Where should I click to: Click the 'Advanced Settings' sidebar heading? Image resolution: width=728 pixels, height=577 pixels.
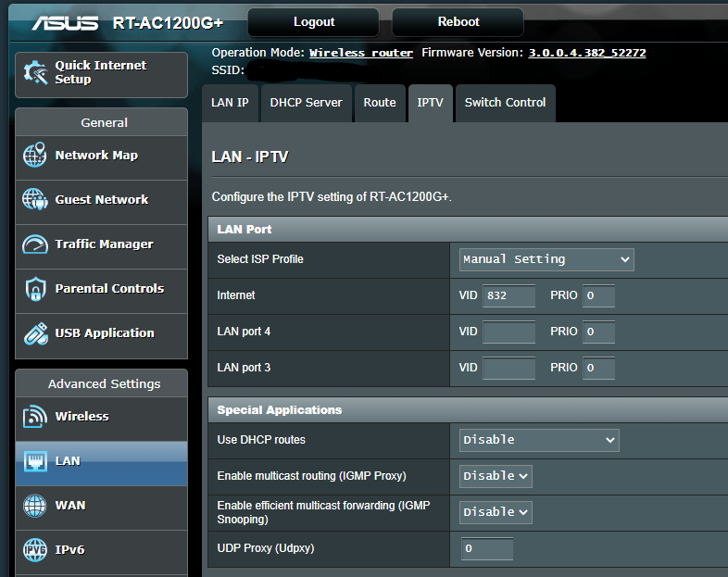(x=104, y=383)
